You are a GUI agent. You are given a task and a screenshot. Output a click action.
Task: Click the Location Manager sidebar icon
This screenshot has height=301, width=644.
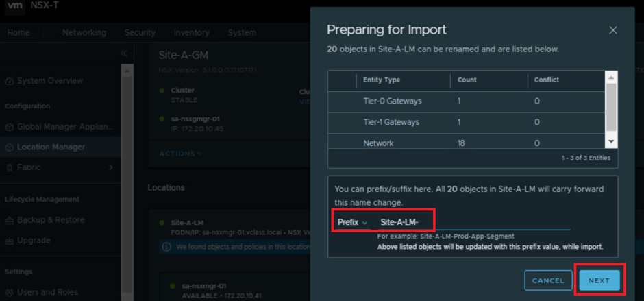10,147
